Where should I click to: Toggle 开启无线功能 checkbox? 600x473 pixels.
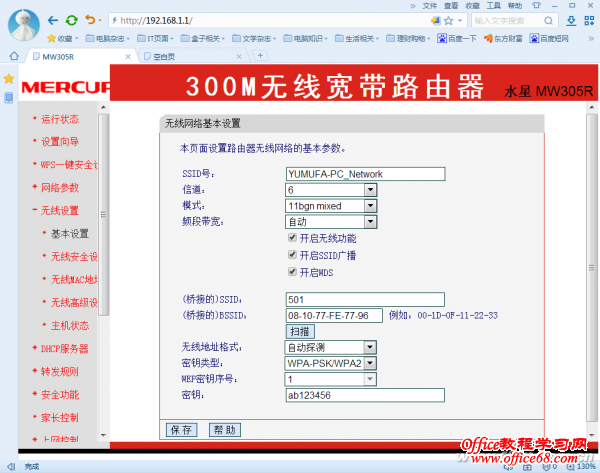[x=292, y=238]
